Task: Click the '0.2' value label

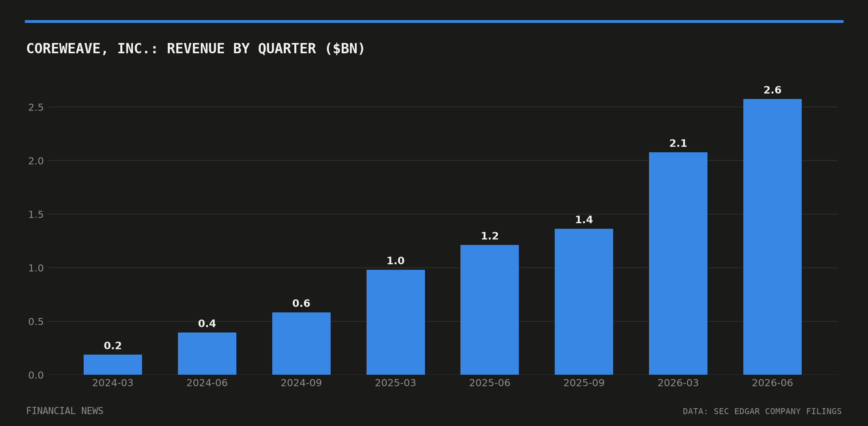Action: pyautogui.click(x=113, y=346)
